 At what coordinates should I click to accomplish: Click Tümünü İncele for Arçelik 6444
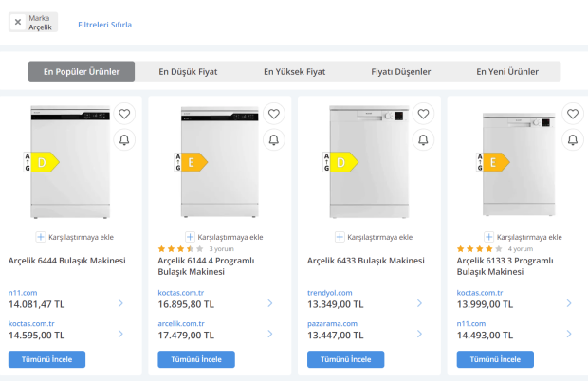click(46, 359)
